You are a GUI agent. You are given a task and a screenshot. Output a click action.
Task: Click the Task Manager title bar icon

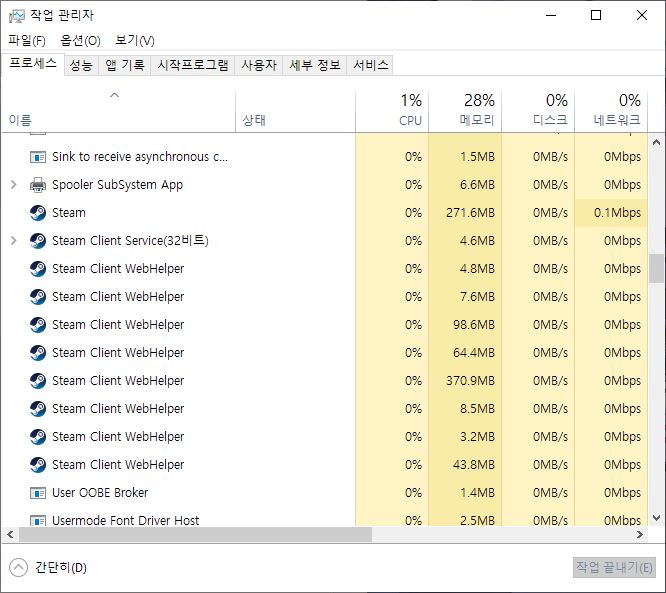pos(17,16)
